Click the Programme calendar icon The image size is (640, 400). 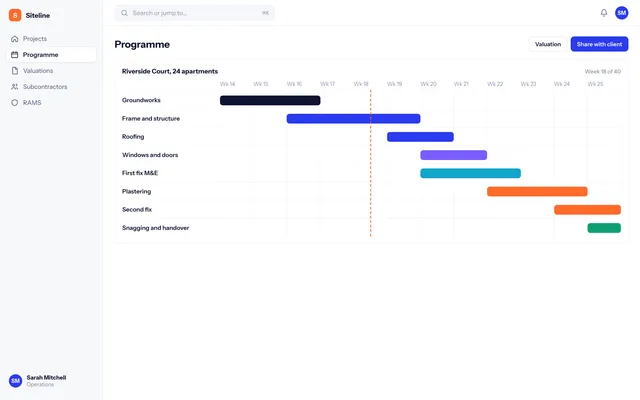15,55
